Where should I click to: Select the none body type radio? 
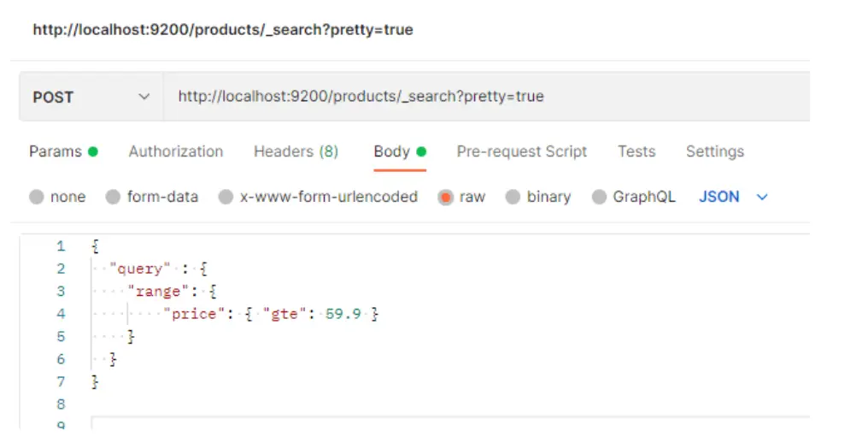[37, 197]
